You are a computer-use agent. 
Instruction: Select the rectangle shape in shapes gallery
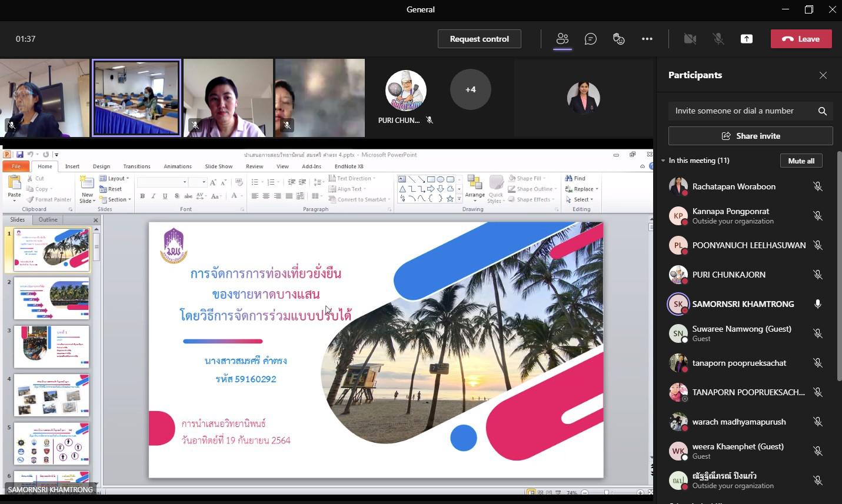pyautogui.click(x=431, y=179)
